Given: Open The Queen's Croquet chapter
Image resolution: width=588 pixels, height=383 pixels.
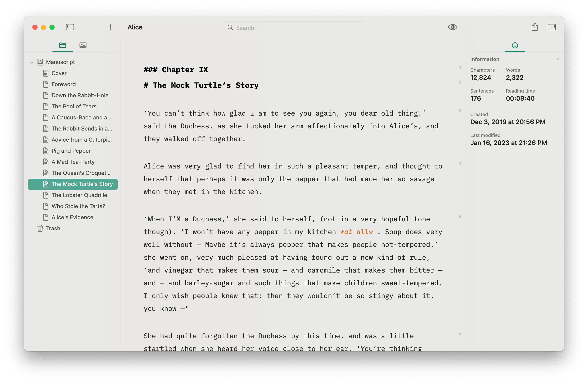Looking at the screenshot, I should (x=73, y=173).
